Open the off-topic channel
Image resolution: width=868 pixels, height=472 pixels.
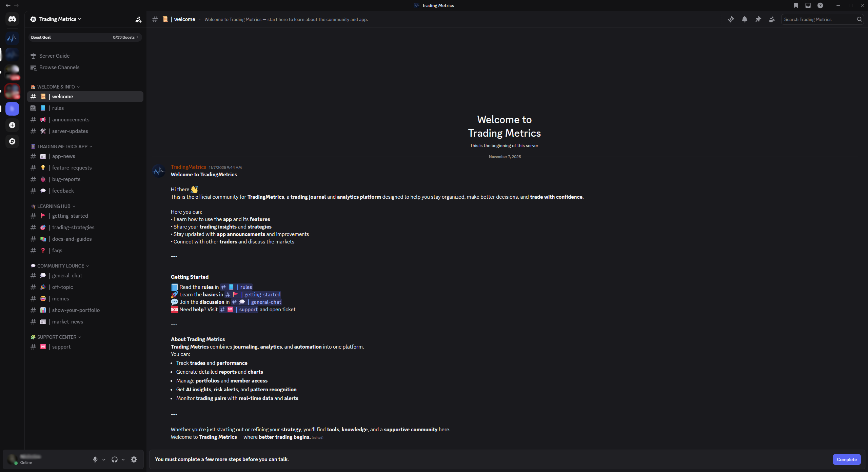[x=85, y=287]
